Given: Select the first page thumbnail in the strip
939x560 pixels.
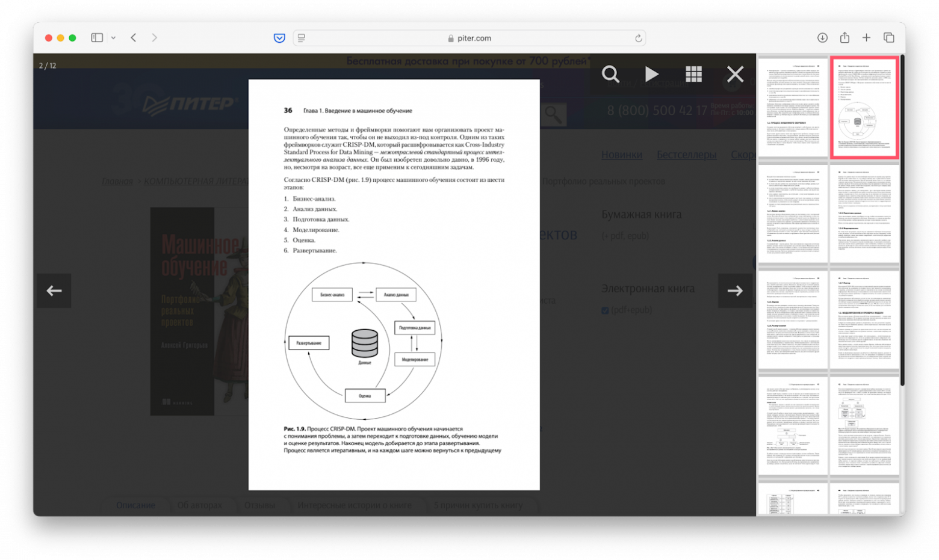Looking at the screenshot, I should [793, 106].
